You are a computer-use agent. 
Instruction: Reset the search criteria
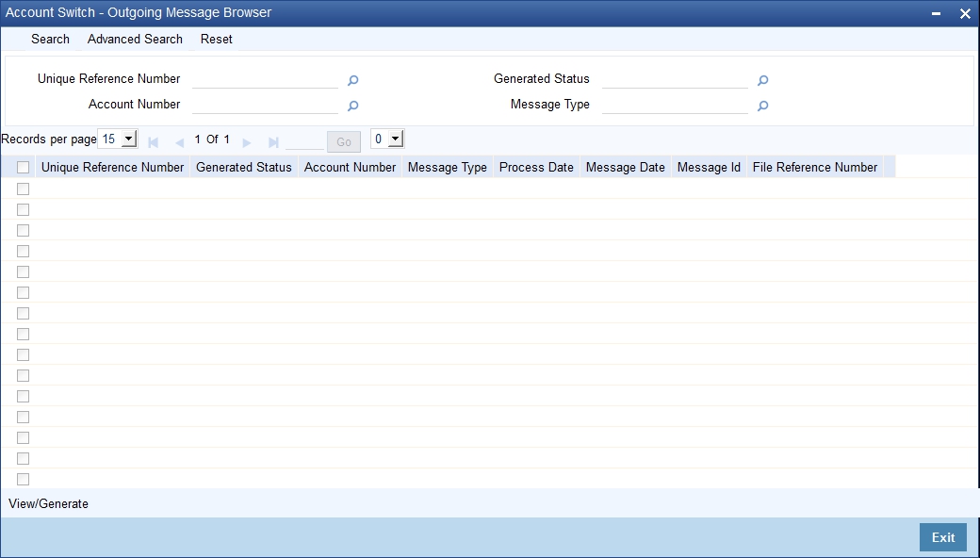pos(216,39)
